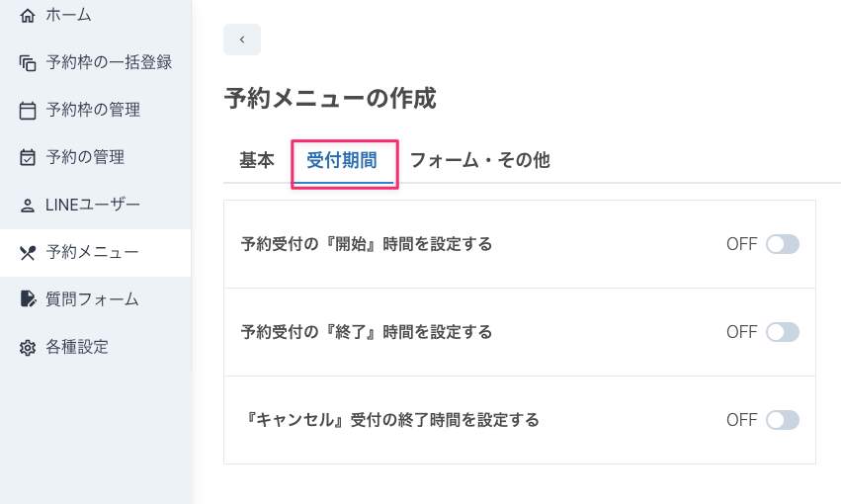Click the home icon in sidebar
This screenshot has height=504, width=841.
[x=28, y=16]
